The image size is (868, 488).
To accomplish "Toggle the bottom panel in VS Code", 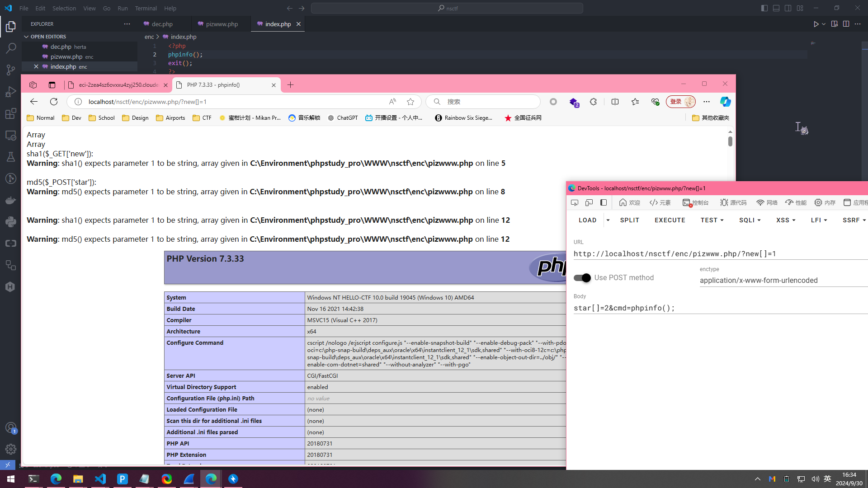I will tap(776, 8).
